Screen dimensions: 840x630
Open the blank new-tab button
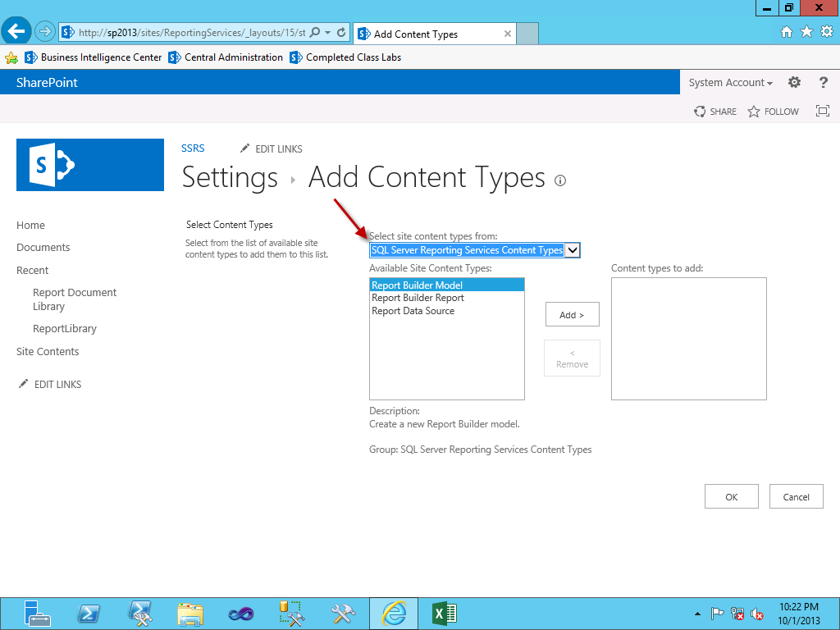click(x=527, y=33)
